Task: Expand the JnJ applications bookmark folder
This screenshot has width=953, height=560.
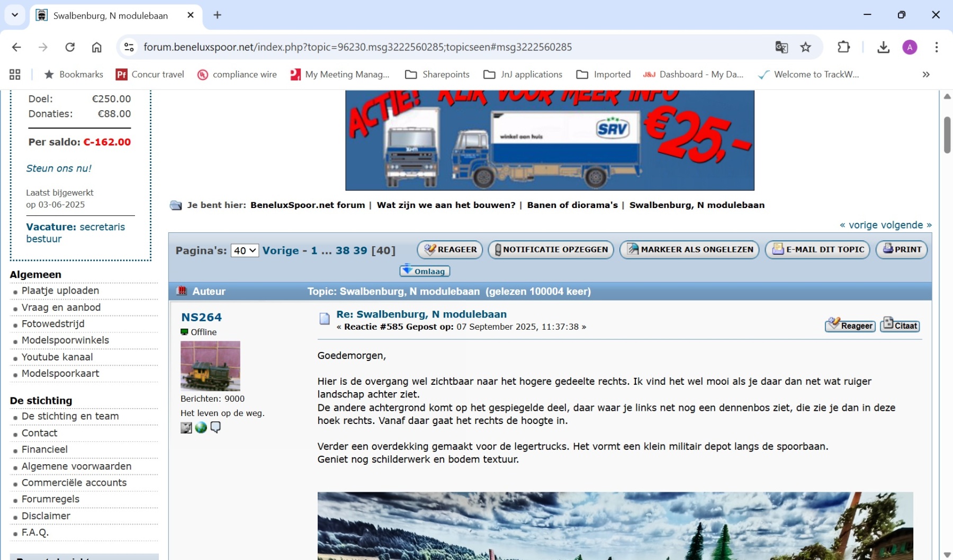Action: [x=523, y=75]
